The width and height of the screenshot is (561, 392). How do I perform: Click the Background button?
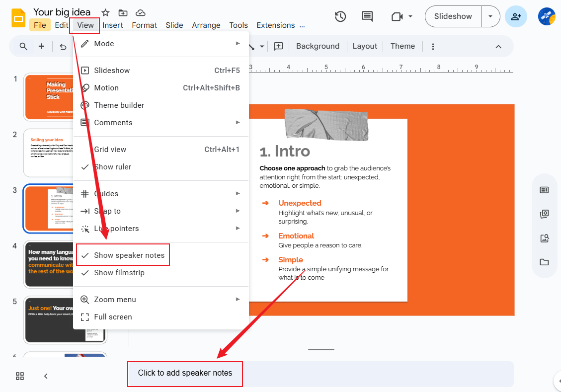tap(318, 46)
